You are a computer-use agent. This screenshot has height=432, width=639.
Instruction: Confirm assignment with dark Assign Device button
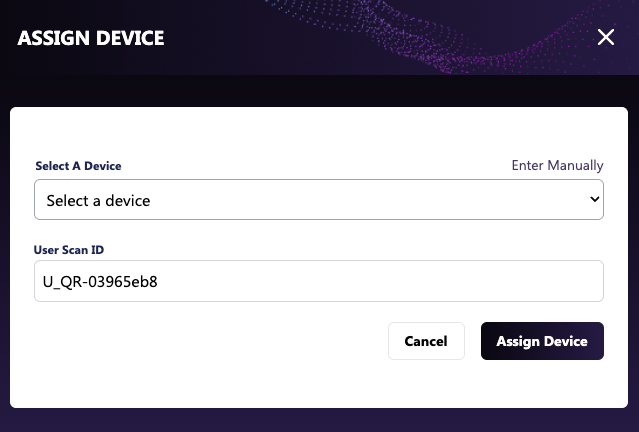tap(542, 341)
